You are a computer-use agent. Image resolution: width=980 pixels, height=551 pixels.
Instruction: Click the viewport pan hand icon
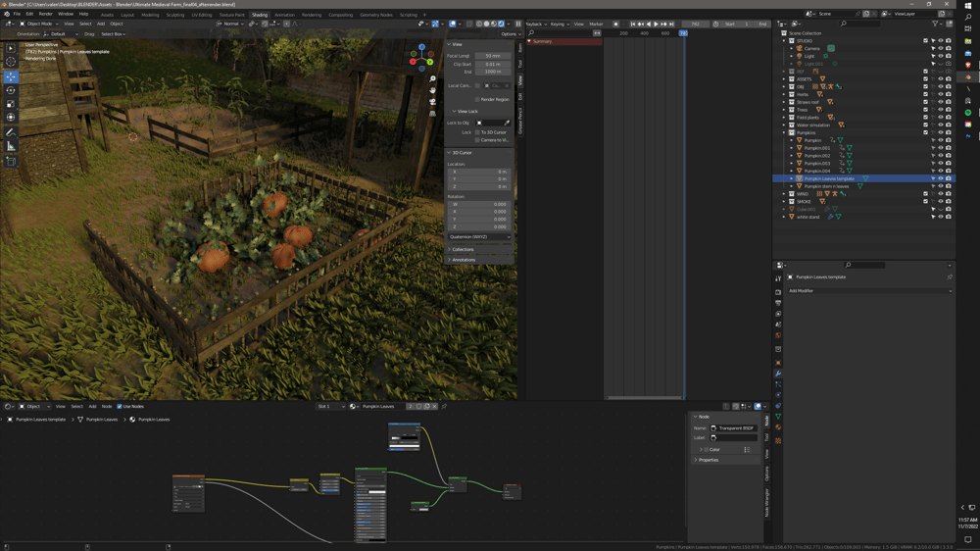point(432,90)
